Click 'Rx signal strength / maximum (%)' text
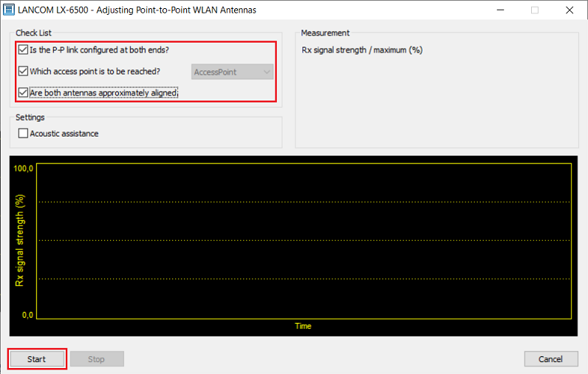 pyautogui.click(x=362, y=51)
